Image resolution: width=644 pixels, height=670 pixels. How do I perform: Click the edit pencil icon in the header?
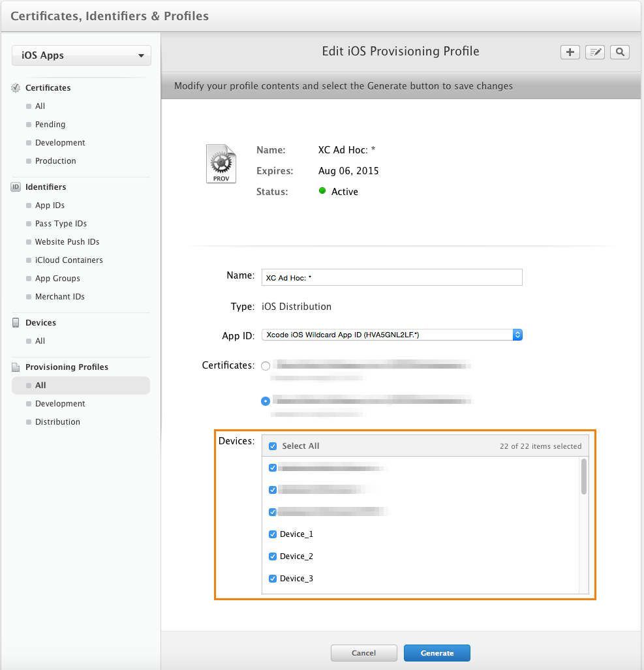594,52
